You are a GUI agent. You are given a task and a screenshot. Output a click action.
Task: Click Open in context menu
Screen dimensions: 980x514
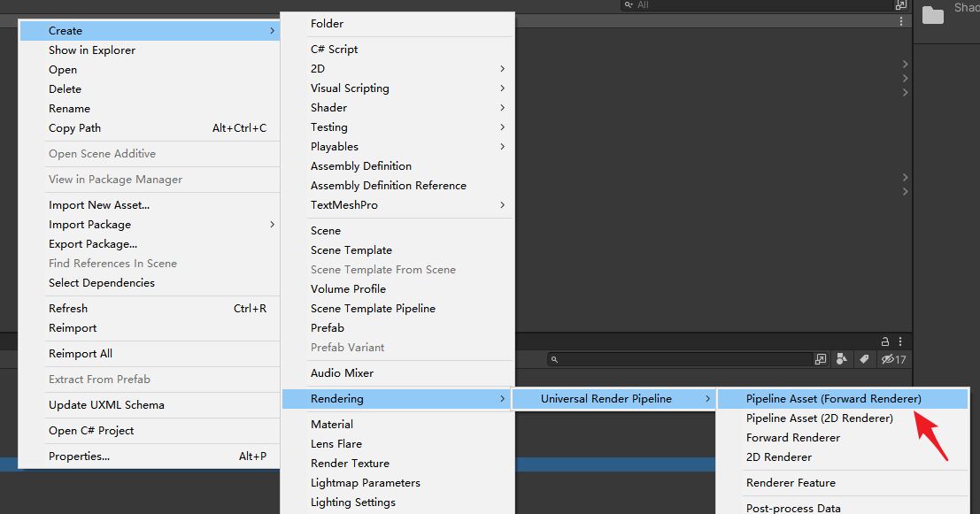point(150,69)
